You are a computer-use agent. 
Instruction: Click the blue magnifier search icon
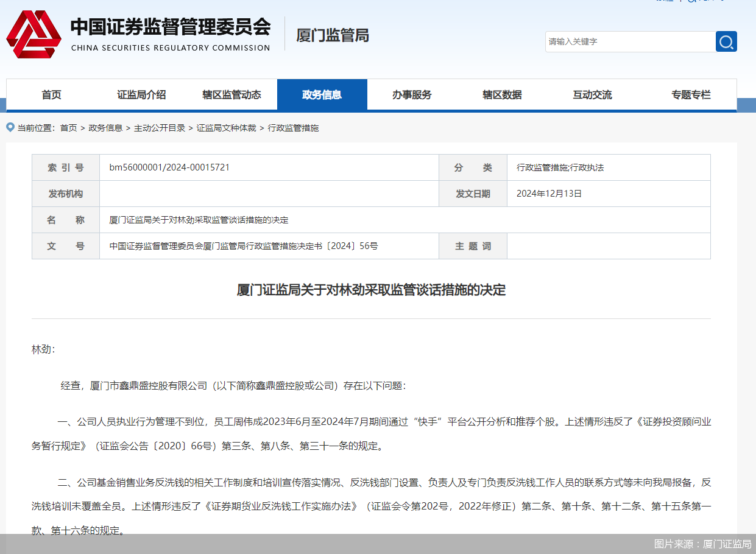tap(726, 41)
